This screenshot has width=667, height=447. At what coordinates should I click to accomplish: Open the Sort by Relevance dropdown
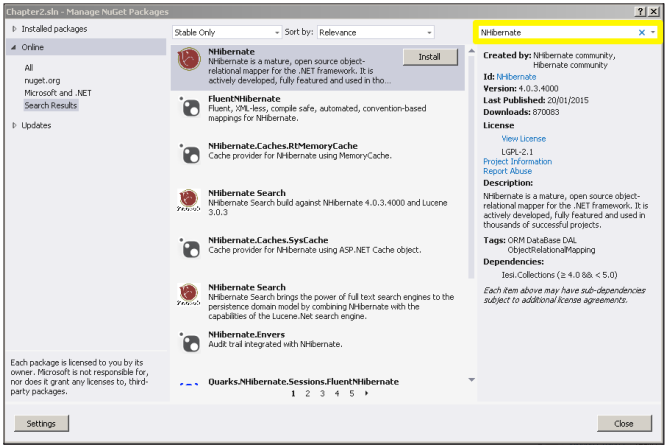click(x=376, y=32)
